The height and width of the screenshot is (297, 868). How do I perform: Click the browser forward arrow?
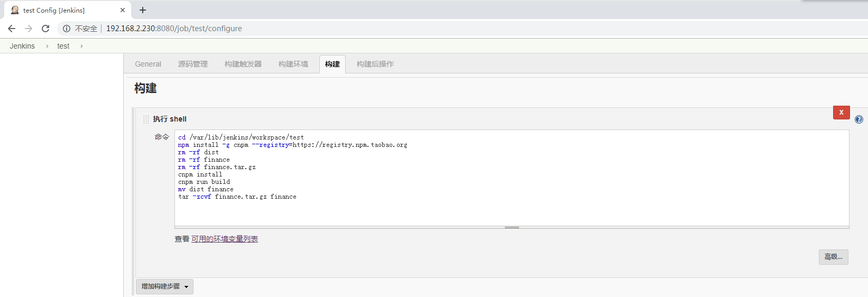click(29, 29)
